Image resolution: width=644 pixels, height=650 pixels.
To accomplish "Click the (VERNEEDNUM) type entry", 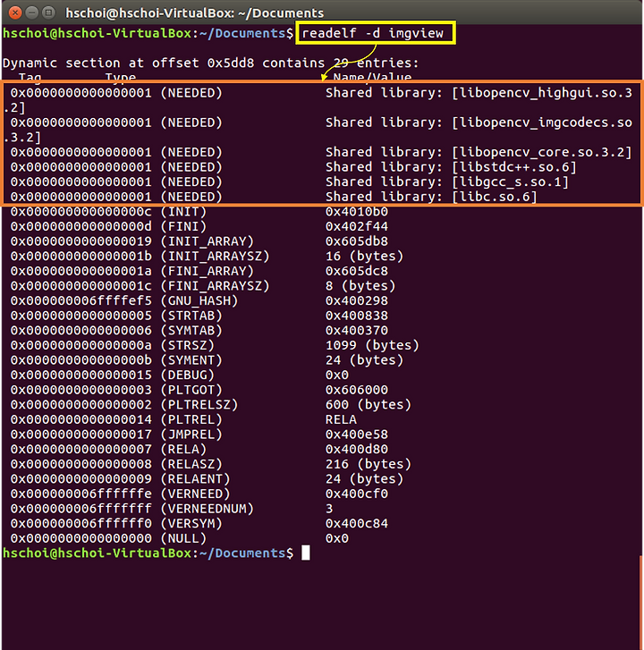I will [x=207, y=509].
